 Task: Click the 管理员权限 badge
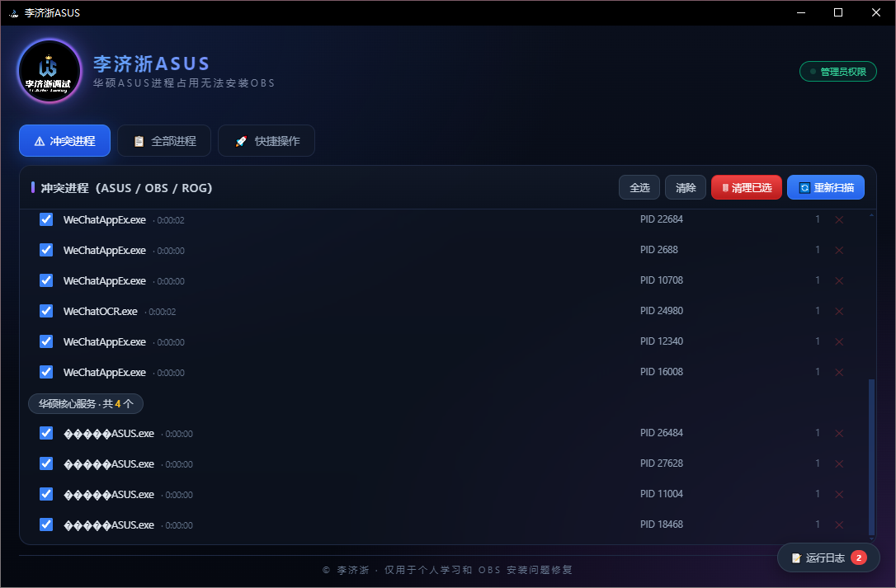[838, 72]
